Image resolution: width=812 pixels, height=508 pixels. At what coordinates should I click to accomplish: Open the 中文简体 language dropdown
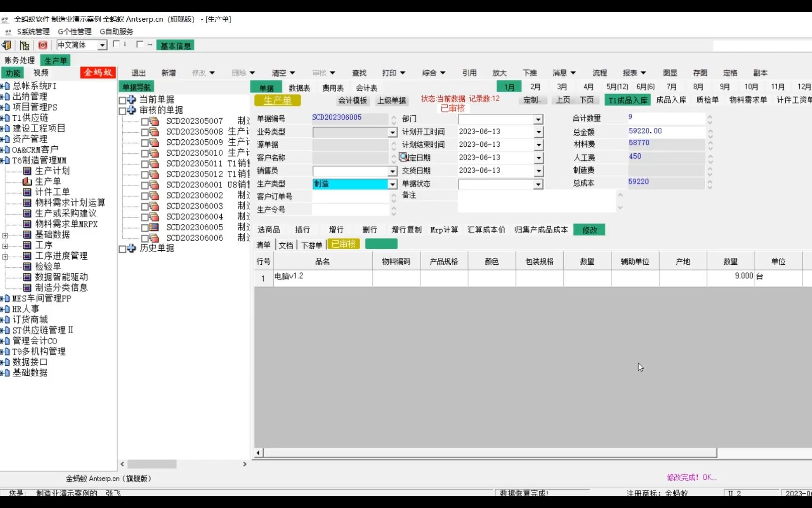pyautogui.click(x=102, y=45)
